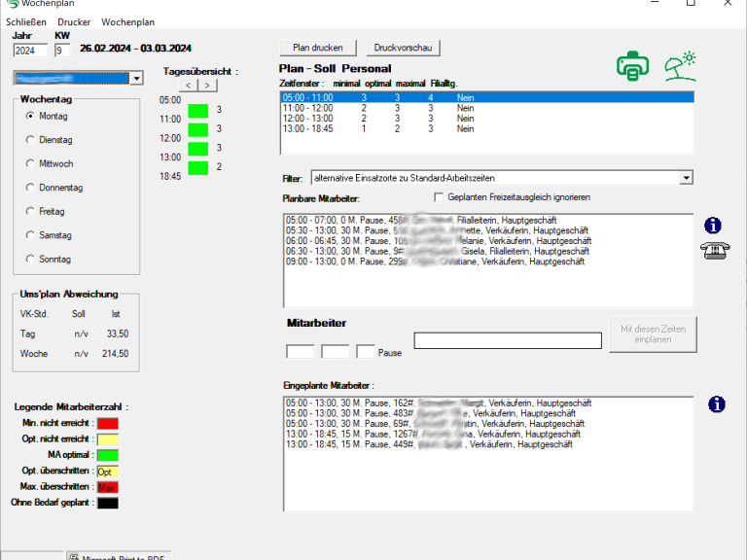Click info icon beside Planbare Mitarbeiter list
The height and width of the screenshot is (560, 747).
click(x=713, y=226)
